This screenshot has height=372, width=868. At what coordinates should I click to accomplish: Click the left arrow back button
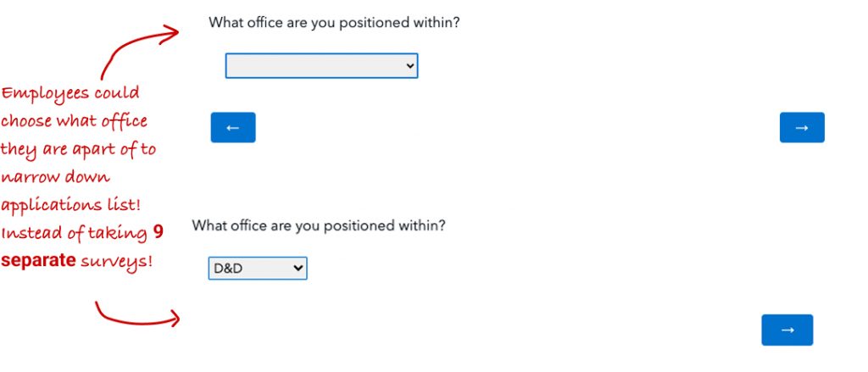(233, 128)
